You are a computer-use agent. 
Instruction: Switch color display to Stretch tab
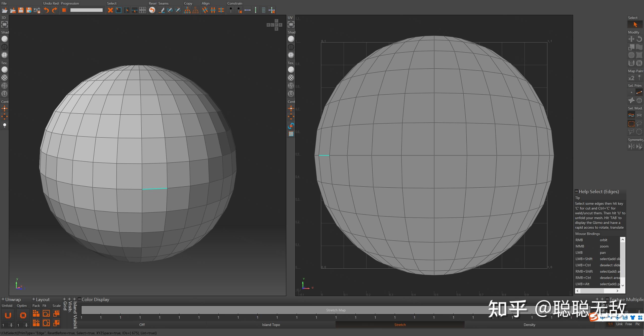click(400, 325)
